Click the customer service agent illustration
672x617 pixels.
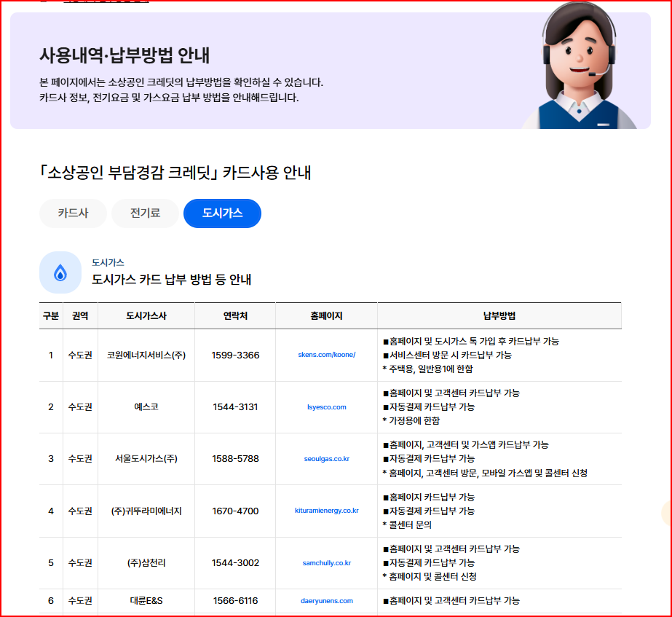579,66
